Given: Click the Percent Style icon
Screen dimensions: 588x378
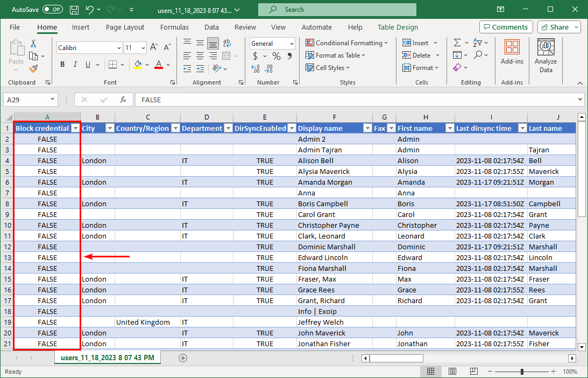Looking at the screenshot, I should pyautogui.click(x=276, y=56).
